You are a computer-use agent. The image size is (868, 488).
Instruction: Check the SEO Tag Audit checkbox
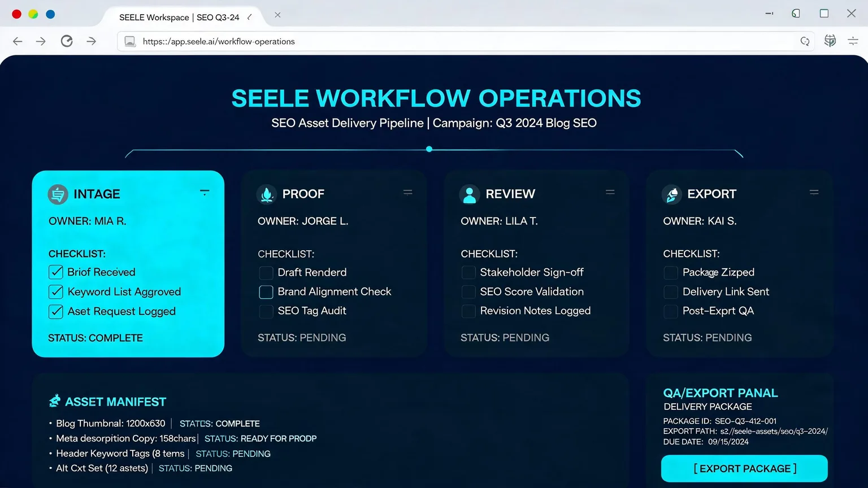tap(266, 311)
